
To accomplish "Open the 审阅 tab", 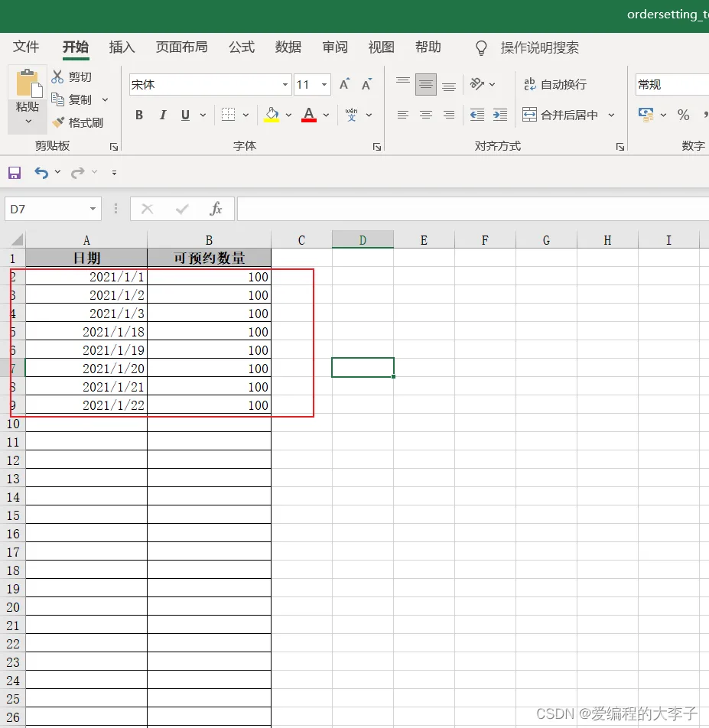I will click(335, 47).
